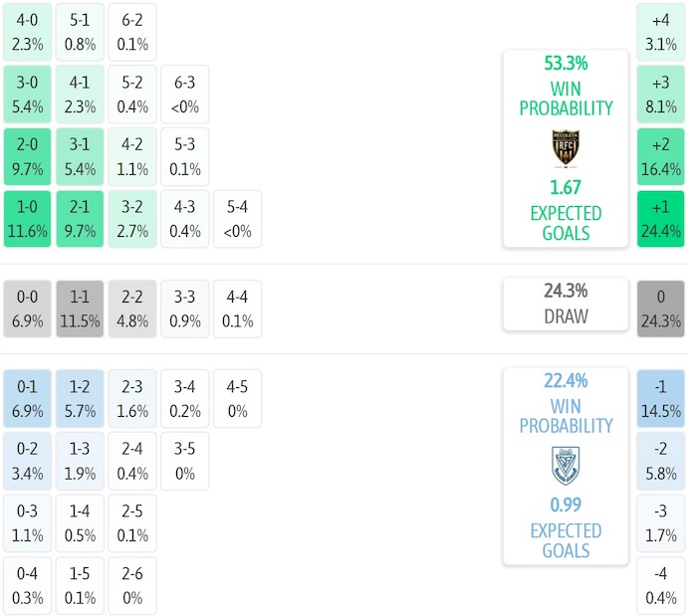Viewport: 687px width, 616px height.
Task: Click the blue away team crest icon
Action: (x=566, y=465)
